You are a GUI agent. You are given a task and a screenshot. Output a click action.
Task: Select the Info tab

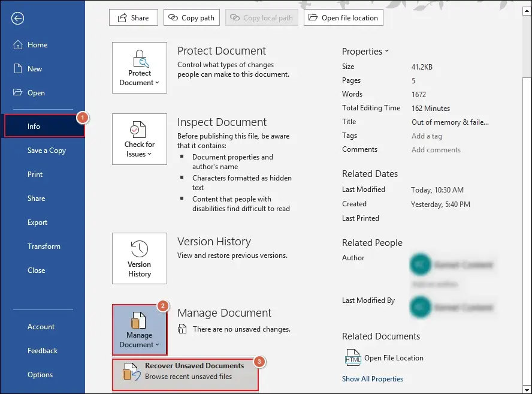[x=44, y=126]
